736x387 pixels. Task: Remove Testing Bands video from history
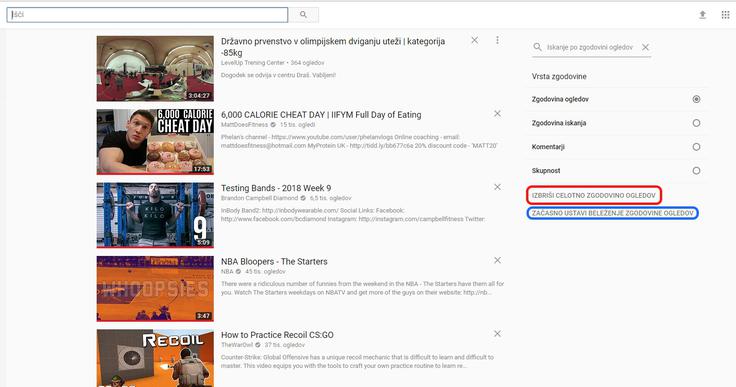pyautogui.click(x=497, y=187)
